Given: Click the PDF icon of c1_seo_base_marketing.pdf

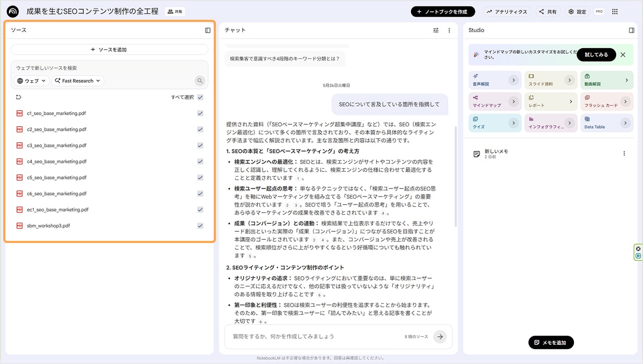Looking at the screenshot, I should [x=20, y=113].
